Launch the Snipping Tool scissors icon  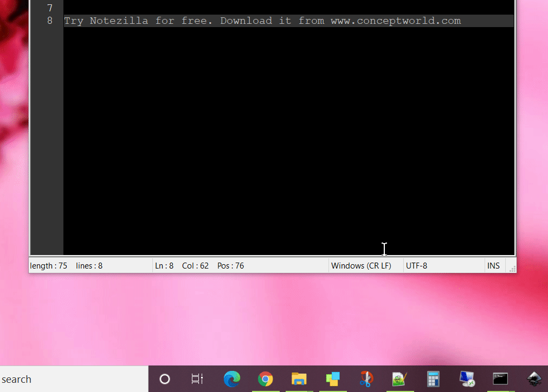pos(366,379)
